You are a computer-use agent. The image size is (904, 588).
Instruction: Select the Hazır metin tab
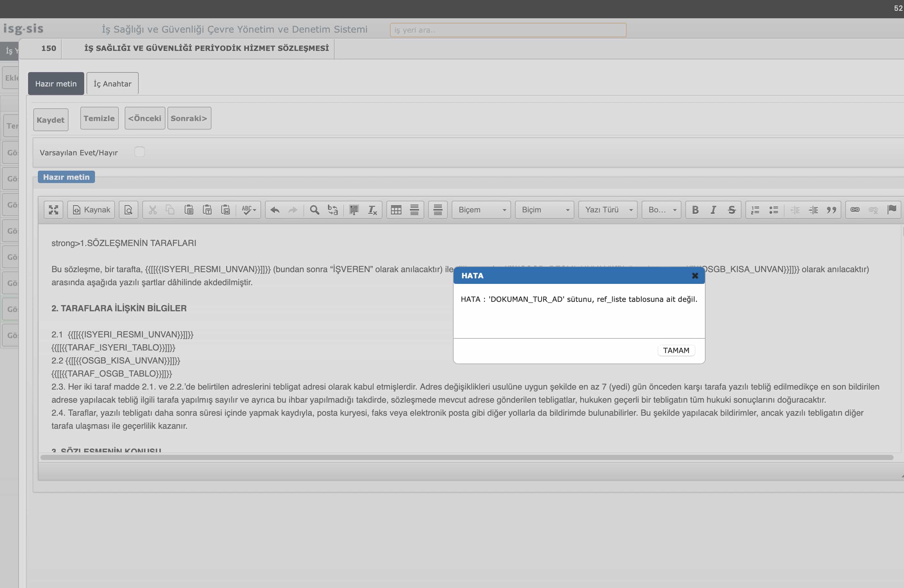click(x=56, y=84)
